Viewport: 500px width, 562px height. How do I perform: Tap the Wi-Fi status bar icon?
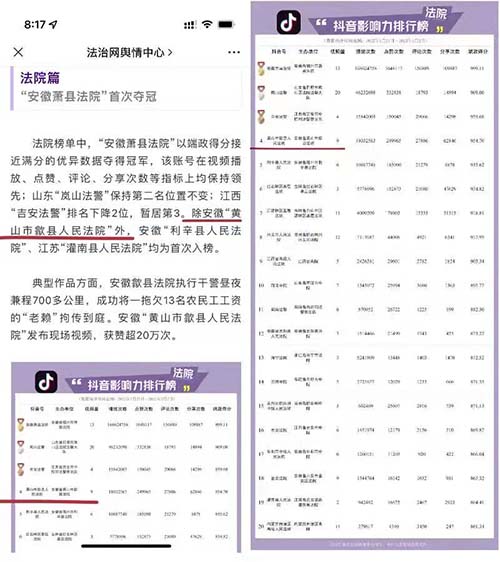[207, 24]
